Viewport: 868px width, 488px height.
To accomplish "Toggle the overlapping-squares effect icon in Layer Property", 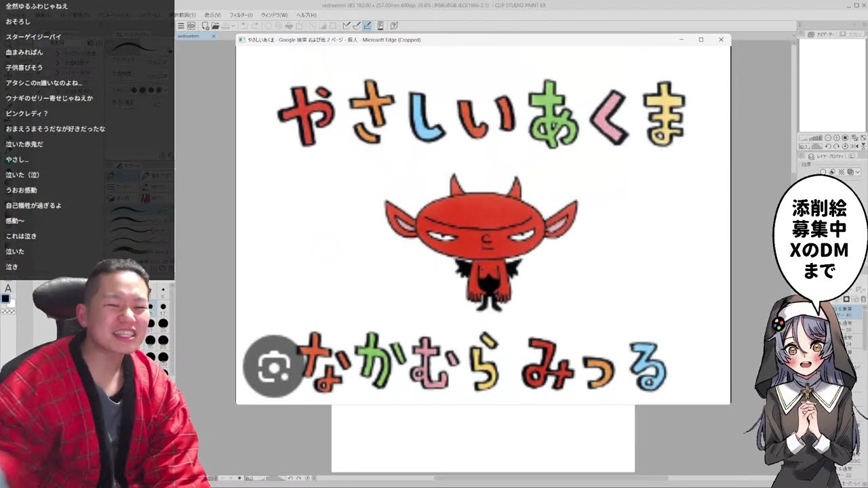I will 850,172.
